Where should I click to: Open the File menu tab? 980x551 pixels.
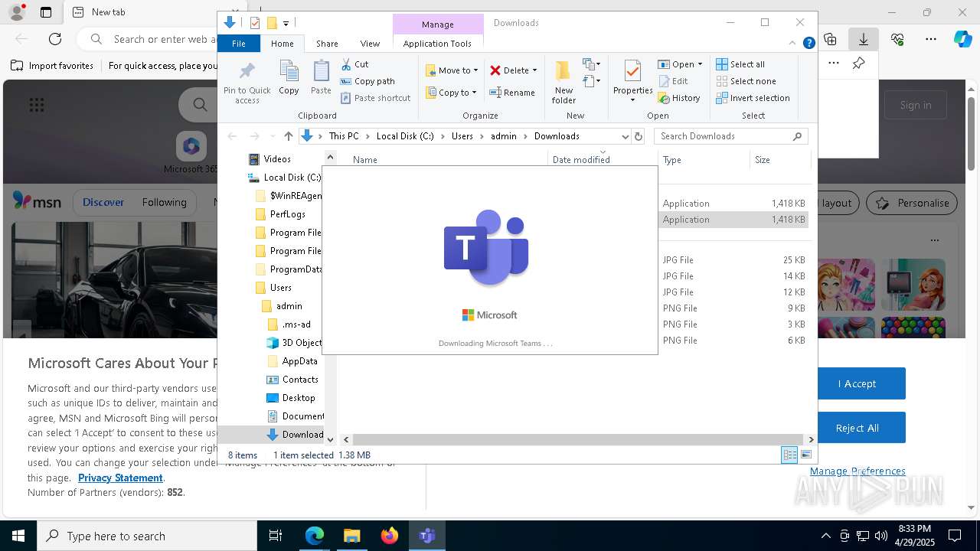point(238,44)
